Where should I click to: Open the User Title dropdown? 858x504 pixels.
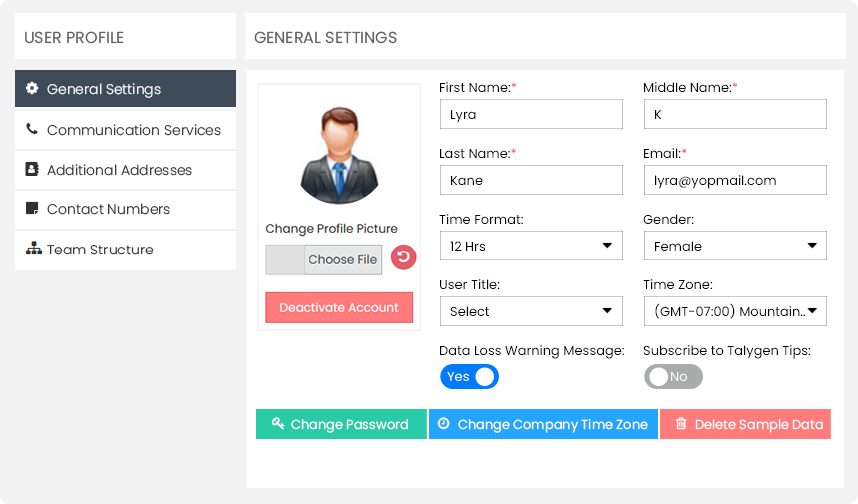(530, 311)
